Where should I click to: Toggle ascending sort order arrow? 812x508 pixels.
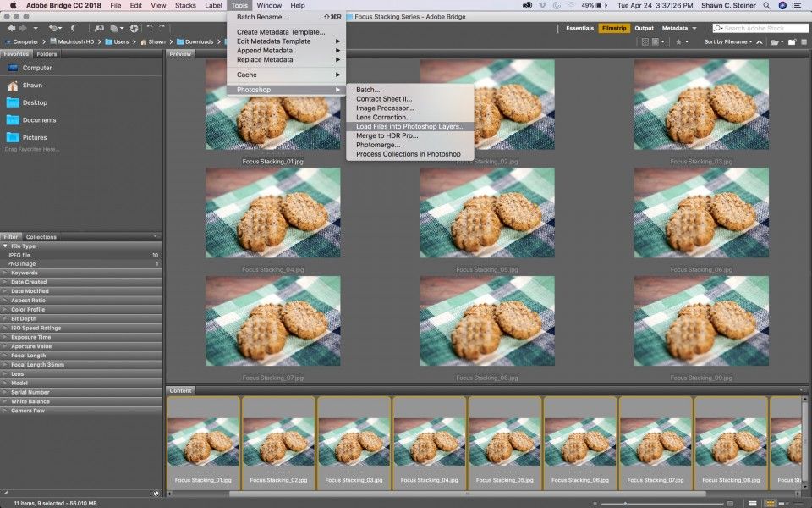coord(760,42)
